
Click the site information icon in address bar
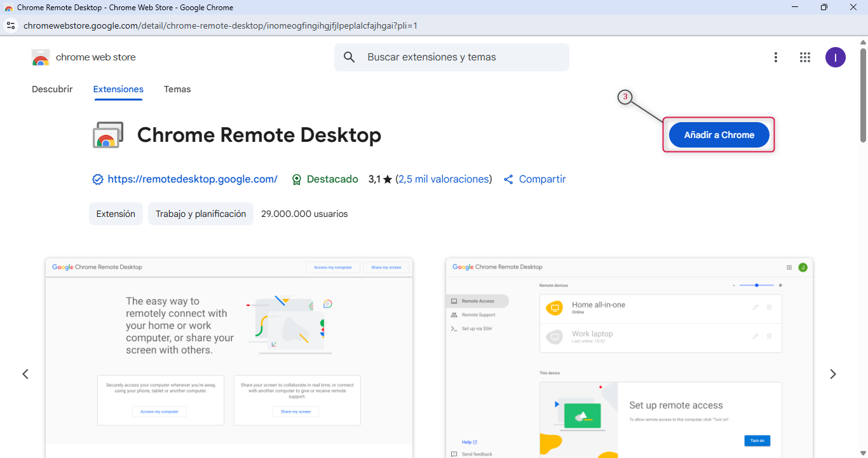[10, 25]
